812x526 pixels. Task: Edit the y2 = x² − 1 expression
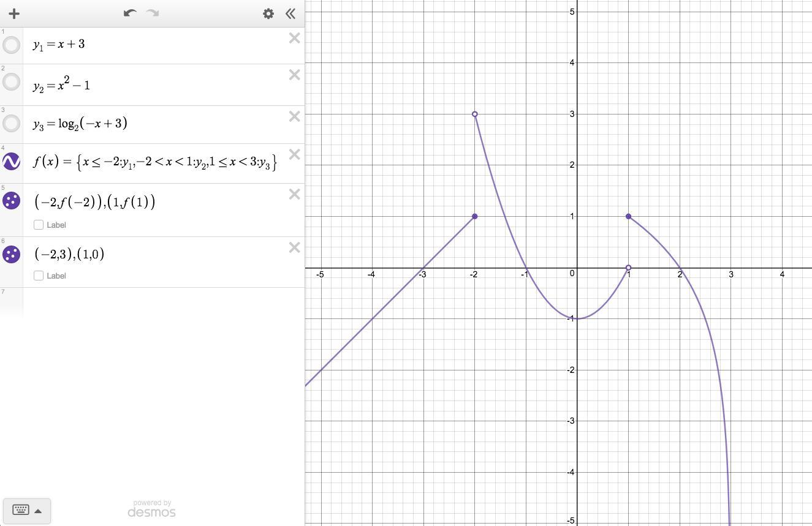tap(61, 85)
